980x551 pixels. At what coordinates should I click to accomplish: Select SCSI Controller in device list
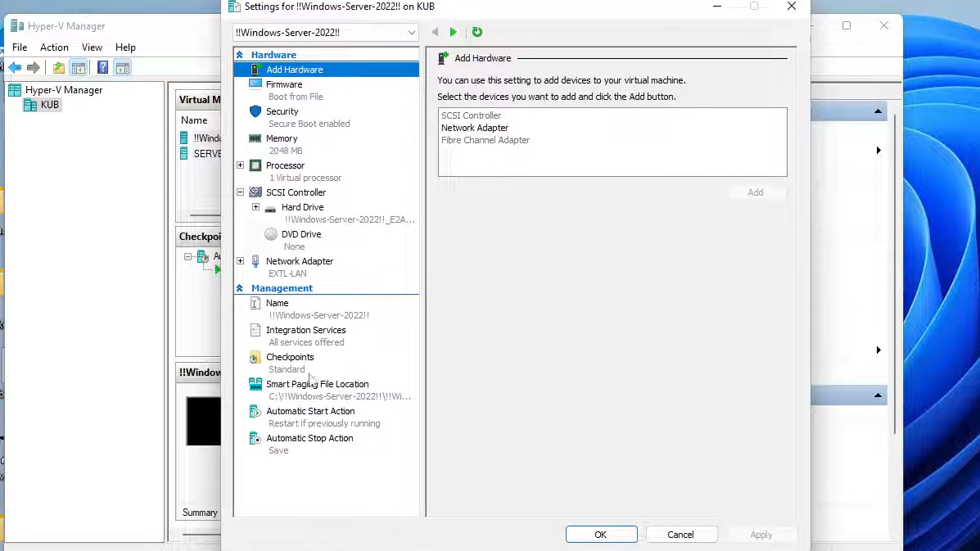pos(472,115)
